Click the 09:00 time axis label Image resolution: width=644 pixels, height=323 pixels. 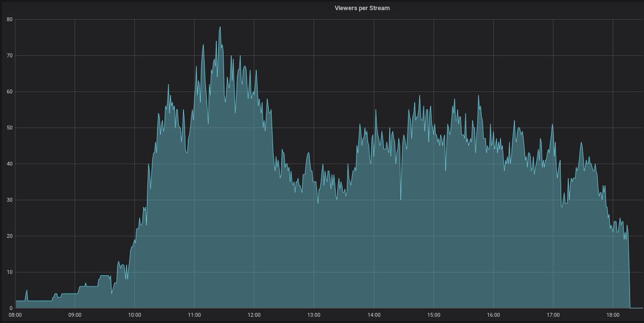[75, 315]
